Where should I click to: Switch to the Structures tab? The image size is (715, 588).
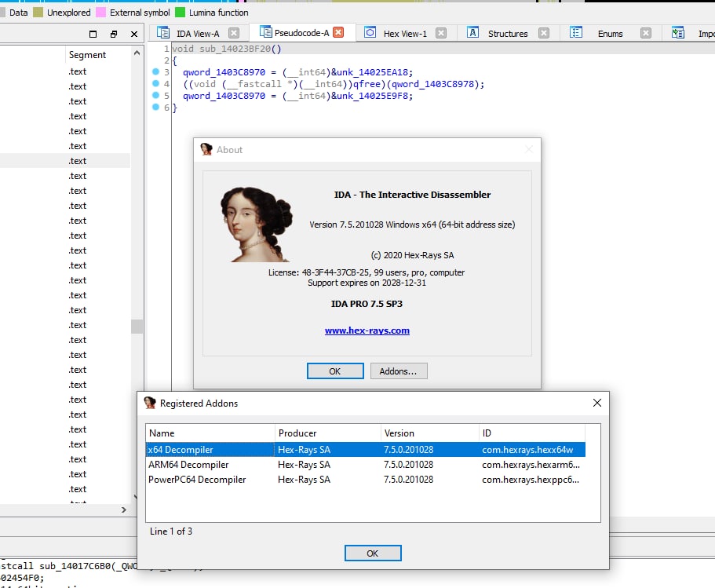coord(508,34)
